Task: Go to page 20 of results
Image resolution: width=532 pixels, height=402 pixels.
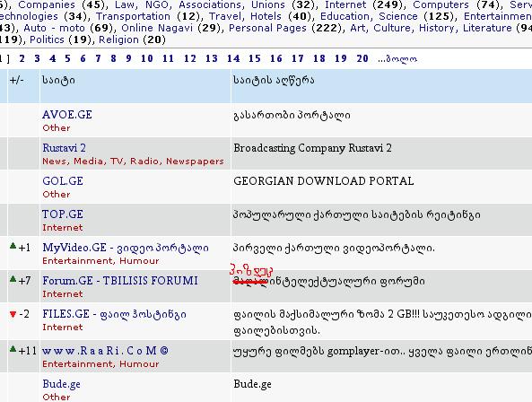Action: [x=362, y=58]
